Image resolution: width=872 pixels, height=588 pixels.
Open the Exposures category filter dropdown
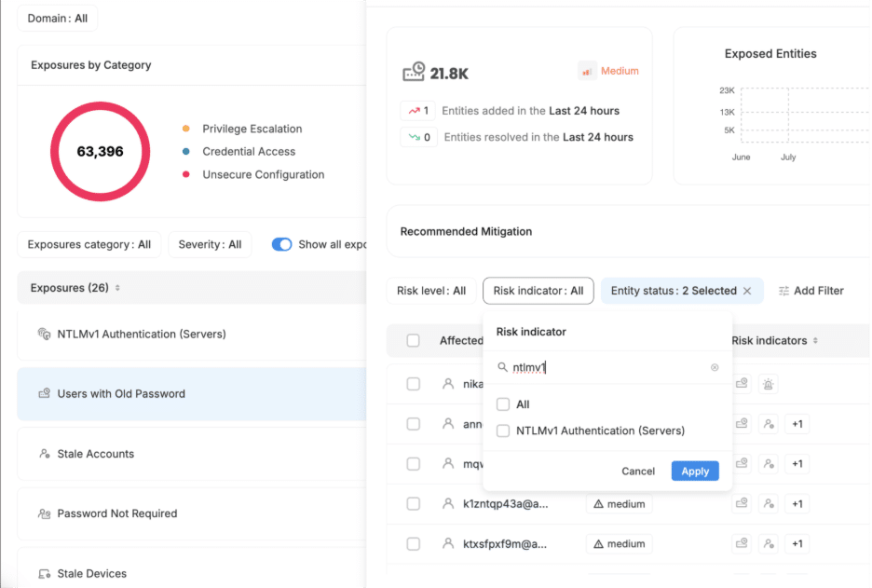89,244
